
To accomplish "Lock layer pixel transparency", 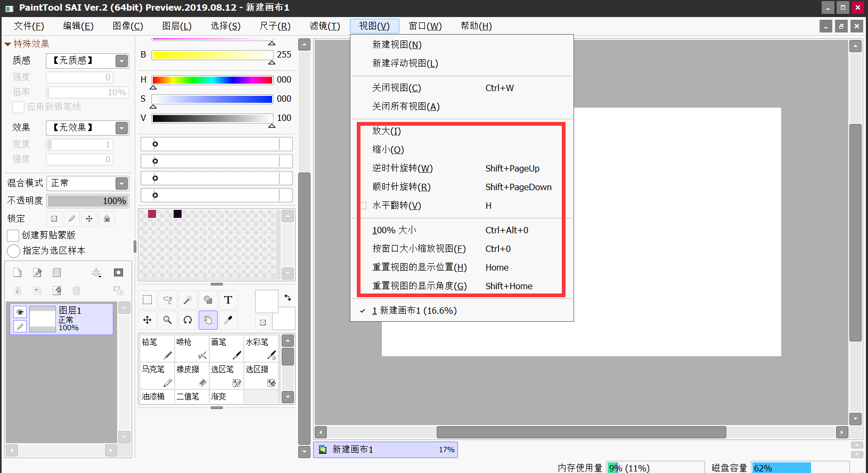I will (x=54, y=218).
